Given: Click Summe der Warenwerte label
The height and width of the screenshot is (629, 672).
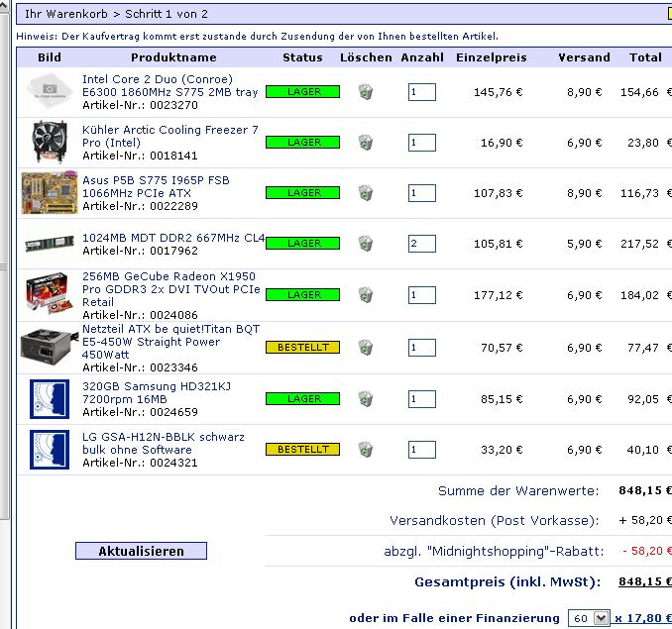Looking at the screenshot, I should [518, 490].
